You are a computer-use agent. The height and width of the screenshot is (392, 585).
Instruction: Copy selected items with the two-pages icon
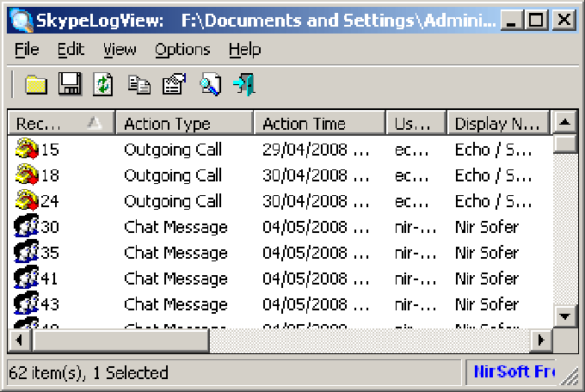pyautogui.click(x=139, y=84)
